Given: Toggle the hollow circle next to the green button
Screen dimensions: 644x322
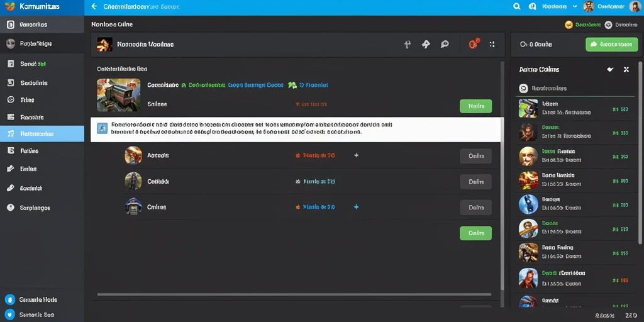Looking at the screenshot, I should click(523, 45).
